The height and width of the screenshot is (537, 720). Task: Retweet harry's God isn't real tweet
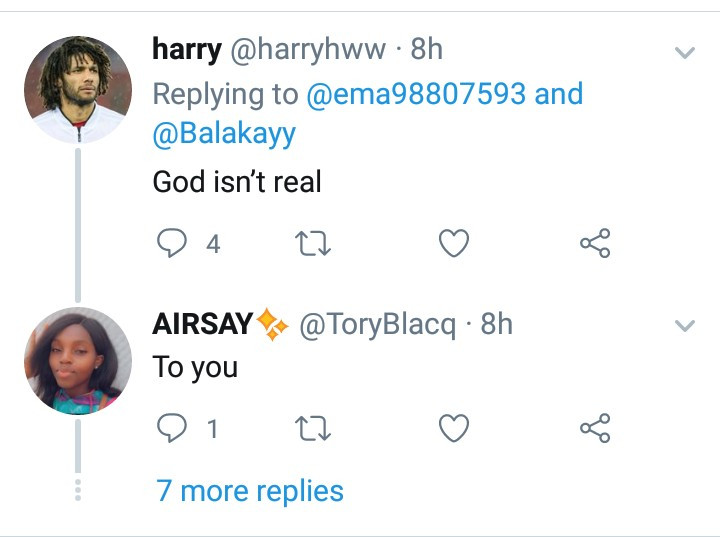pos(313,243)
